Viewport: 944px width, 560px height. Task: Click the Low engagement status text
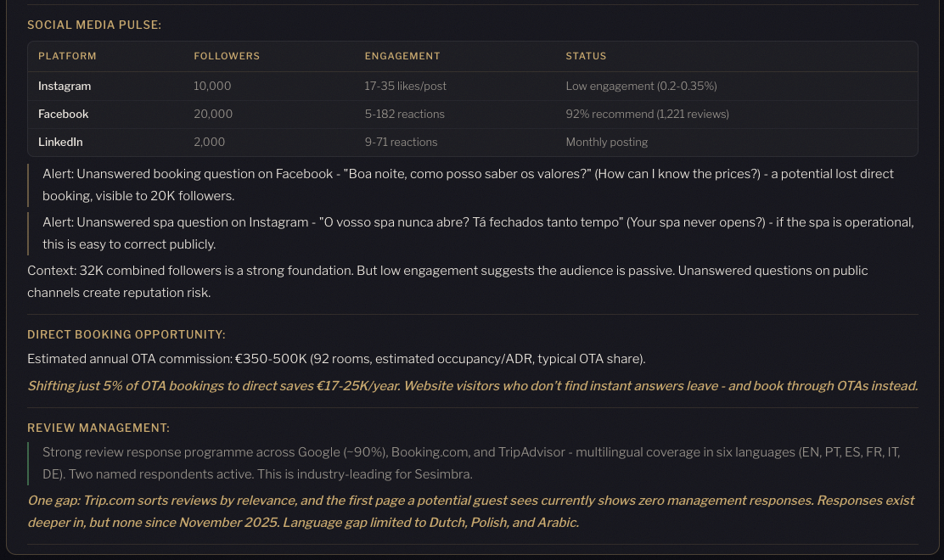click(x=641, y=86)
